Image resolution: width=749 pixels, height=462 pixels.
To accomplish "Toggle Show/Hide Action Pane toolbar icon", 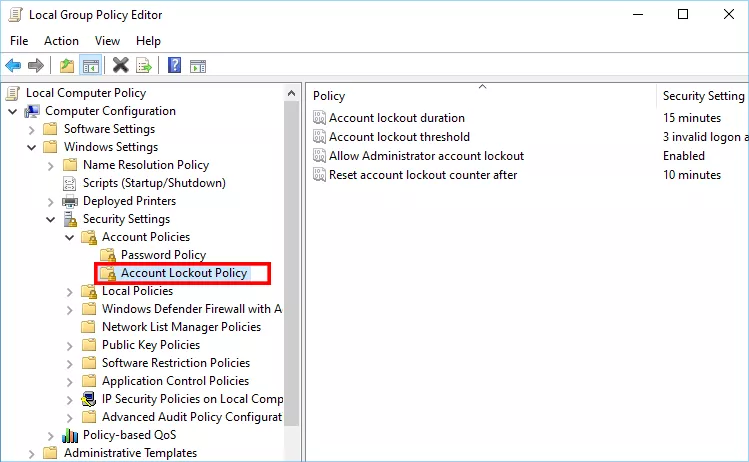I will (198, 66).
